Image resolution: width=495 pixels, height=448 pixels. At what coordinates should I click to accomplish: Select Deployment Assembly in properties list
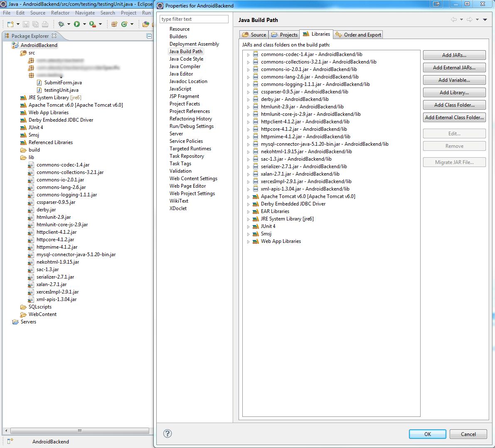coord(194,44)
